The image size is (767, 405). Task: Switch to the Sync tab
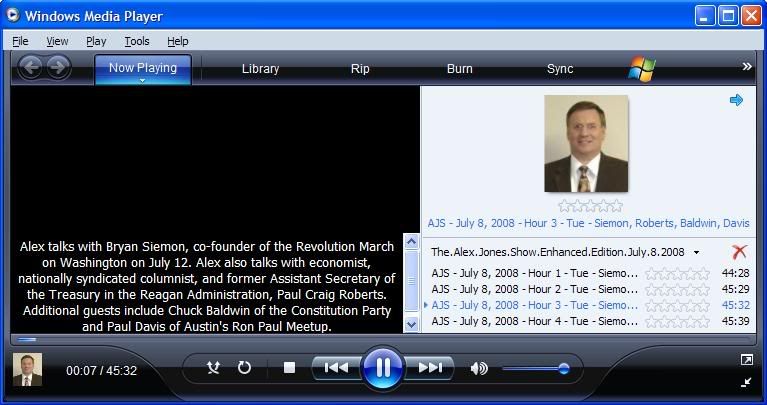560,69
